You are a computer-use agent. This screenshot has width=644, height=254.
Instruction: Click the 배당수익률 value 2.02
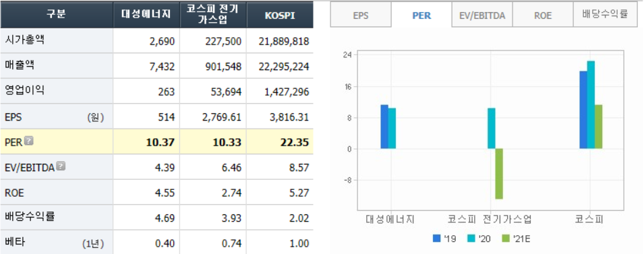(x=298, y=218)
